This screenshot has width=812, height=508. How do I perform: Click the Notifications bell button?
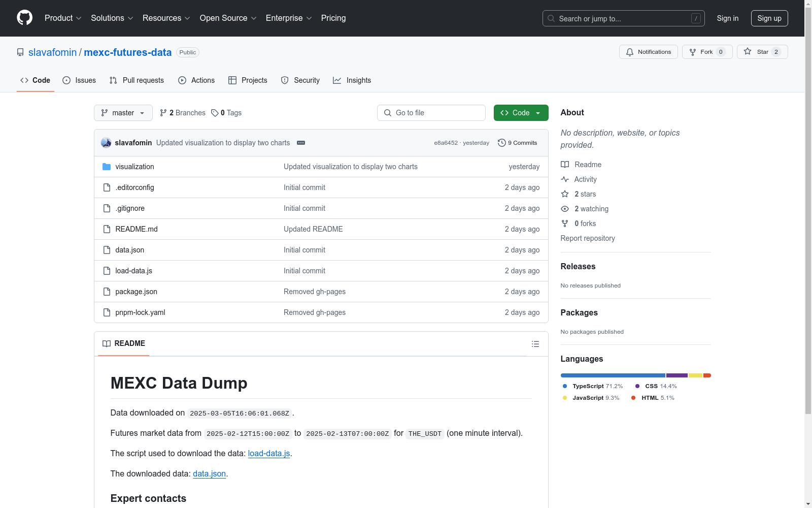point(648,52)
